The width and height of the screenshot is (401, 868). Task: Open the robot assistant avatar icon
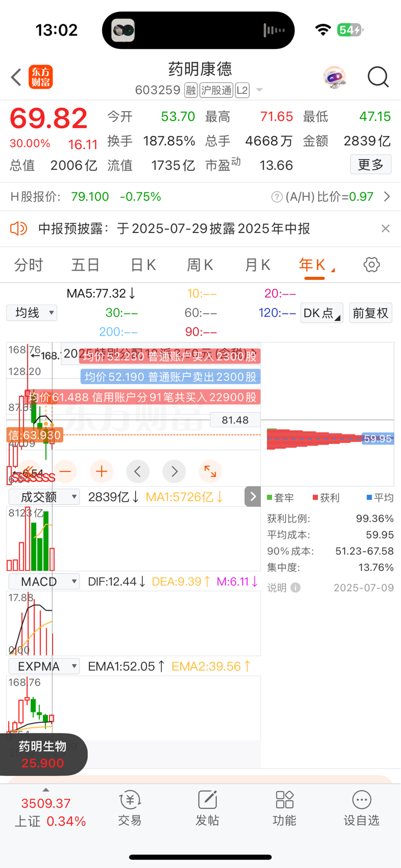click(334, 77)
